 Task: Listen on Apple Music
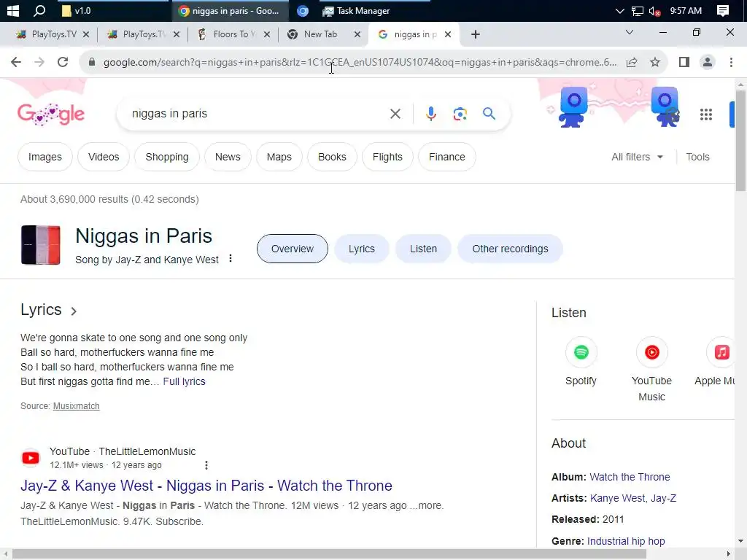[716, 361]
